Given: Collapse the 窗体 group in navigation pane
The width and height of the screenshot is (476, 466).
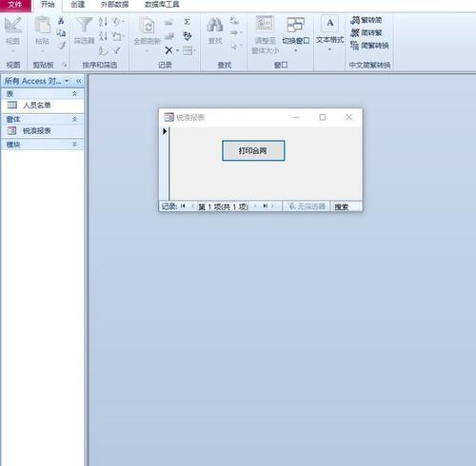Looking at the screenshot, I should [x=74, y=119].
